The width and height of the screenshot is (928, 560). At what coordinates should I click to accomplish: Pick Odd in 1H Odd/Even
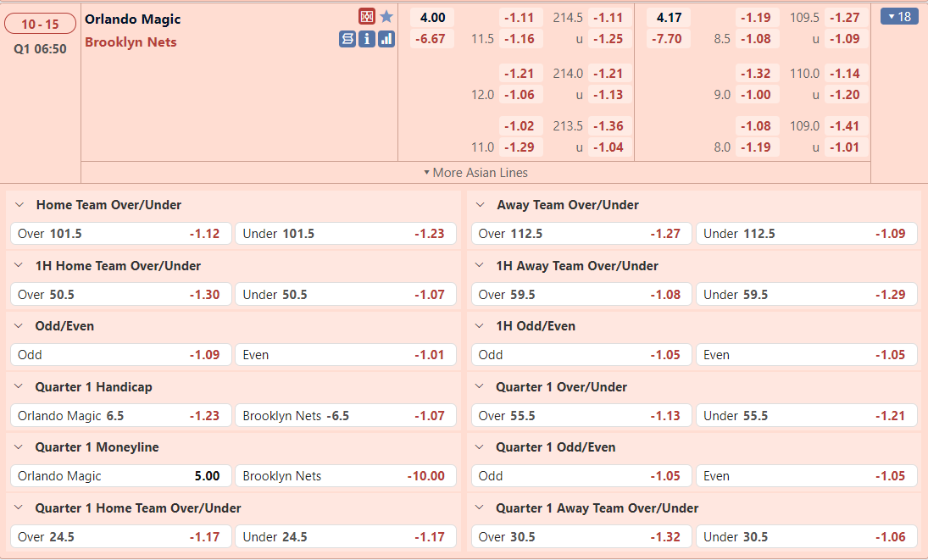tap(581, 355)
